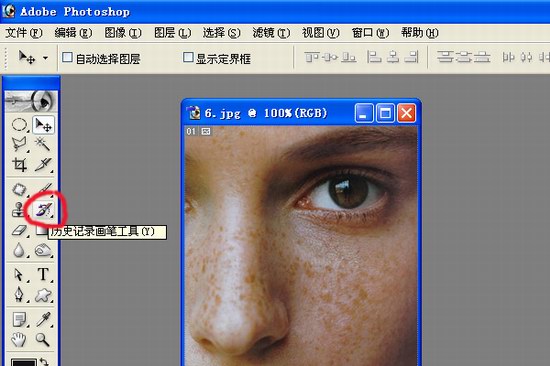Select the History Brush tool

(x=43, y=210)
